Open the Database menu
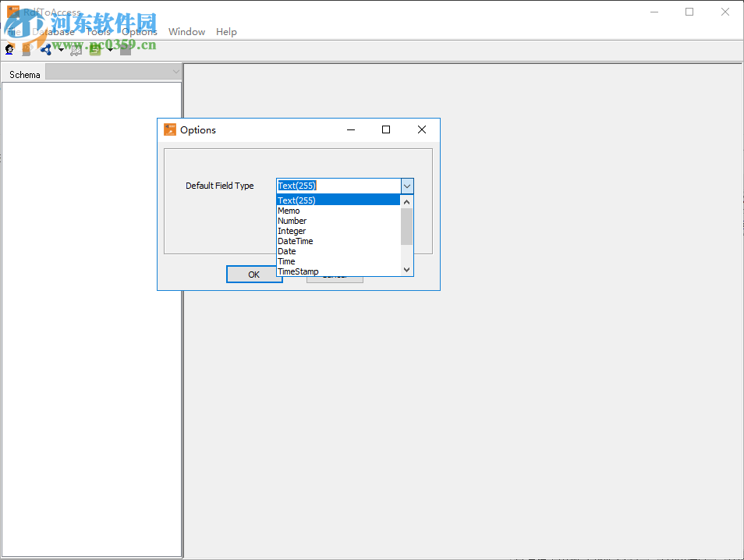Screen dimensions: 744x560 pyautogui.click(x=56, y=32)
